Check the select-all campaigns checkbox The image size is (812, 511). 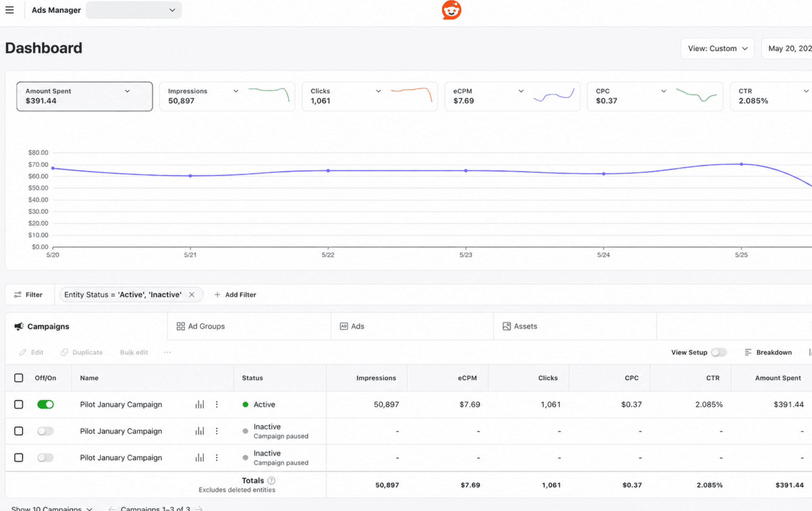[18, 378]
